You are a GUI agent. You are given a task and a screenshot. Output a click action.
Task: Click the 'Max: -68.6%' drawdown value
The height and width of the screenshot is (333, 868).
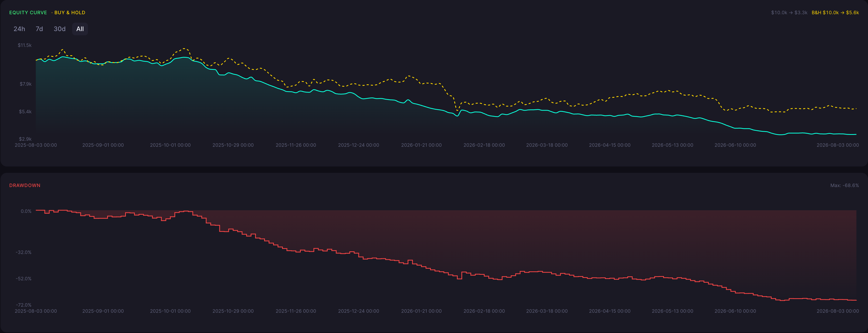click(844, 185)
